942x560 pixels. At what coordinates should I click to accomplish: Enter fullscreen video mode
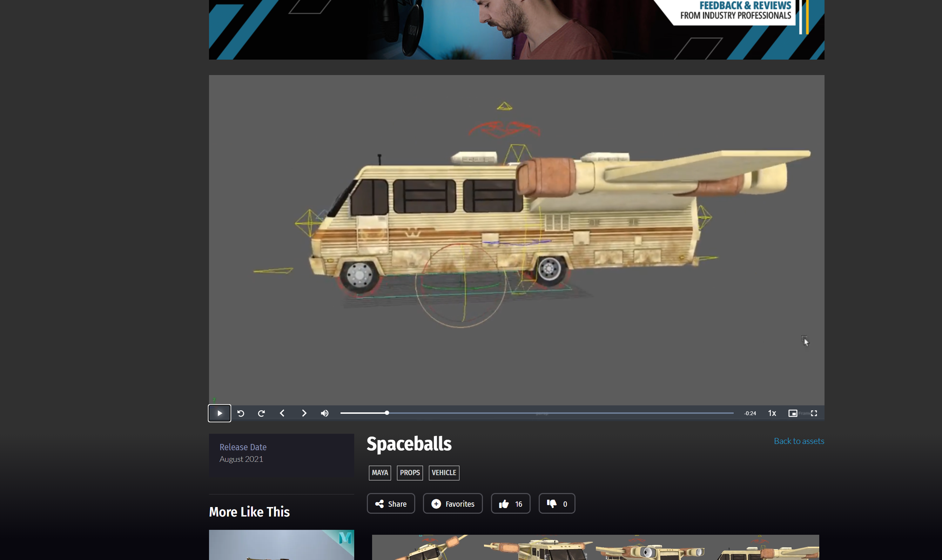tap(814, 413)
